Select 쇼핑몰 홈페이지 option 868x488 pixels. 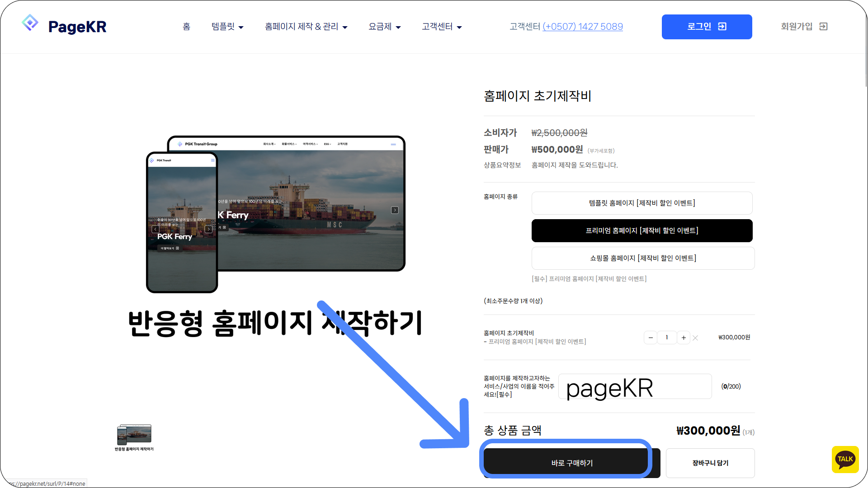point(642,258)
